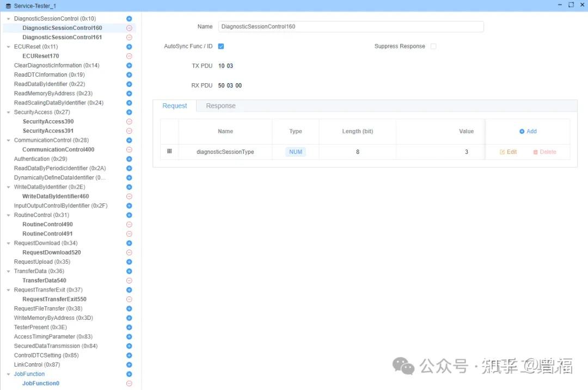Click the remove icon beside SecurityAccess390
Screen dimensions: 588x390
(x=129, y=121)
